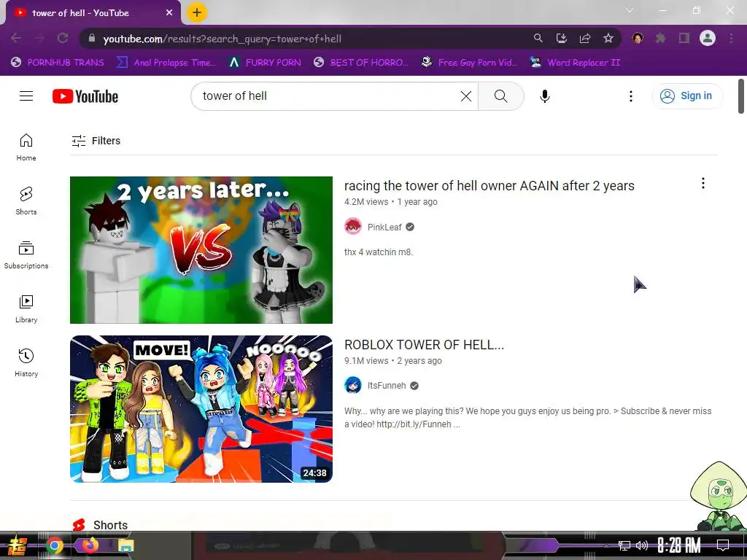Open the search Filters panel
Screen dimensions: 747x560
96,141
